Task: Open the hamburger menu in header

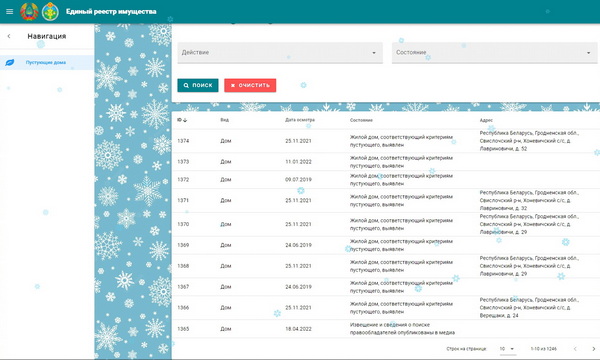Action: [10, 11]
